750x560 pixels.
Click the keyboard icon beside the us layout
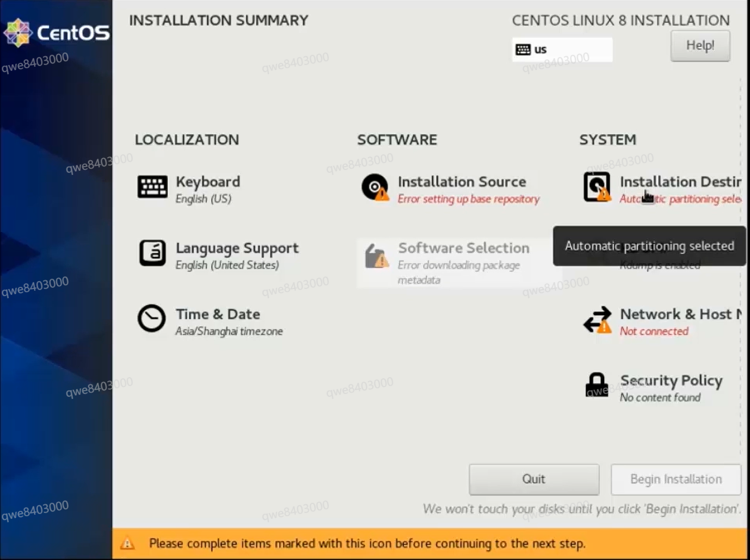point(523,49)
